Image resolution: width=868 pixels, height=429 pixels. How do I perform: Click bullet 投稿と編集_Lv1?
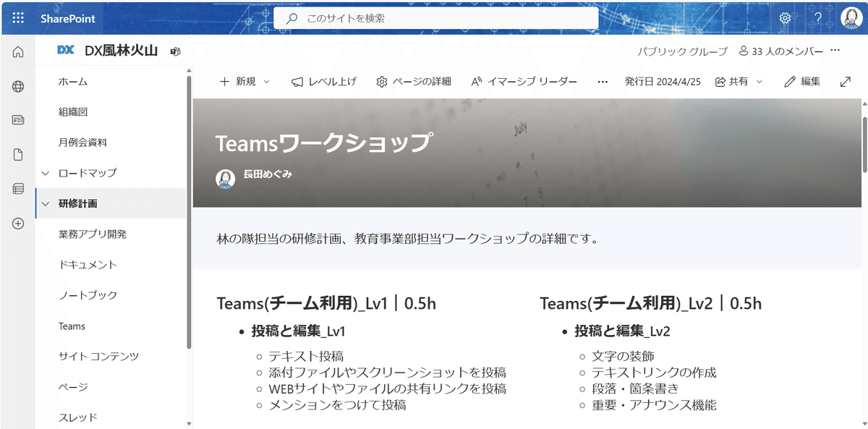[x=299, y=331]
